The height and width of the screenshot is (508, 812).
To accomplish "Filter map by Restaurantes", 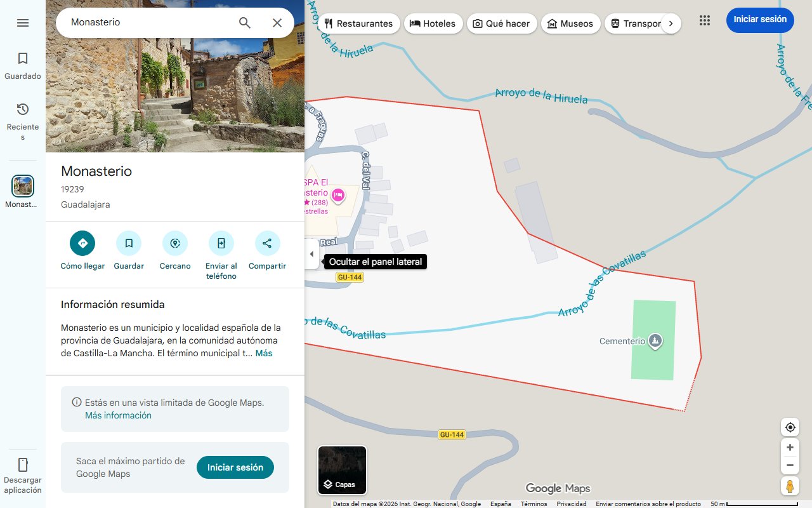I will [359, 23].
